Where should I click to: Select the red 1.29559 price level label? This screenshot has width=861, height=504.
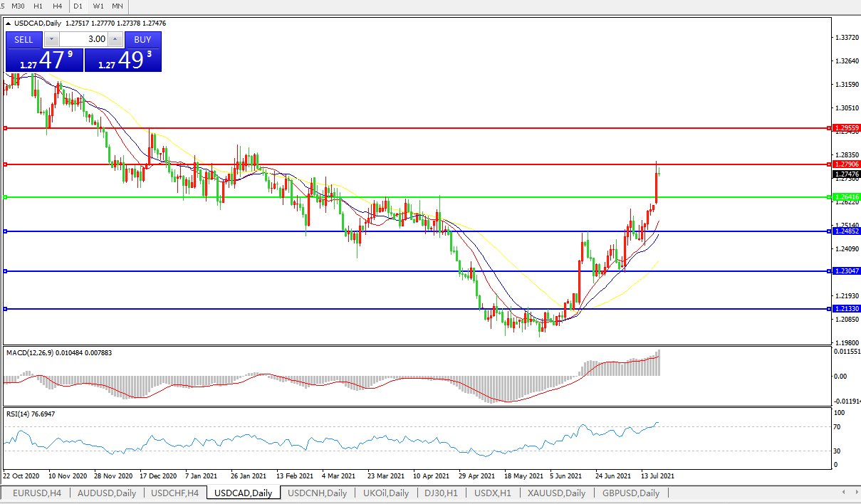pyautogui.click(x=847, y=128)
